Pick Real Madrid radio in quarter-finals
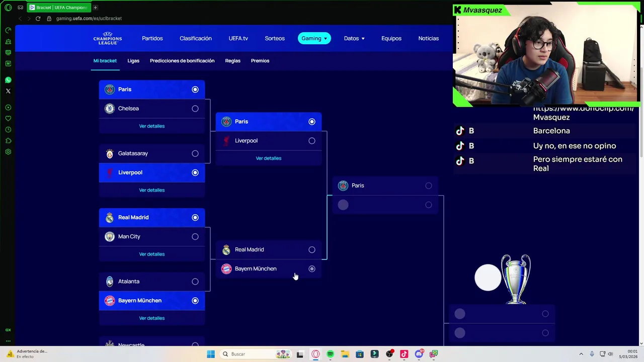The height and width of the screenshot is (362, 644). pos(312,250)
